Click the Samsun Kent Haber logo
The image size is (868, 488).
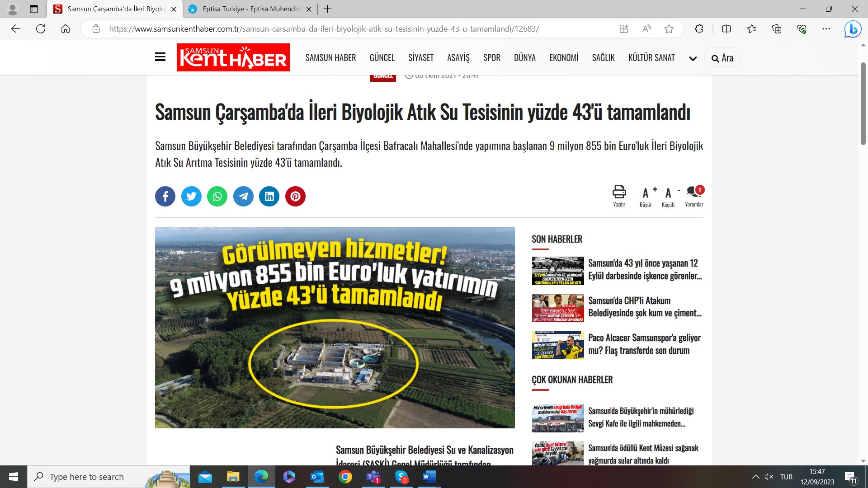tap(233, 57)
